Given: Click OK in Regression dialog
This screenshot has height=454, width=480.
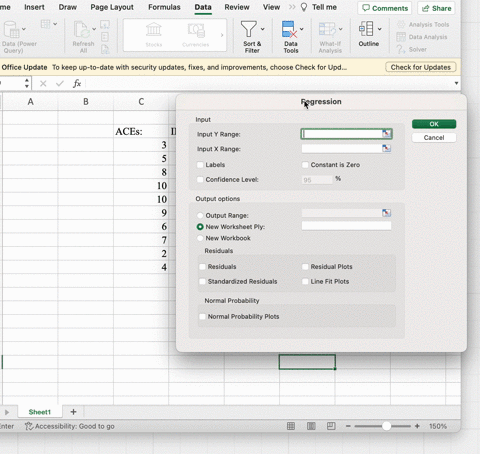Looking at the screenshot, I should (434, 124).
